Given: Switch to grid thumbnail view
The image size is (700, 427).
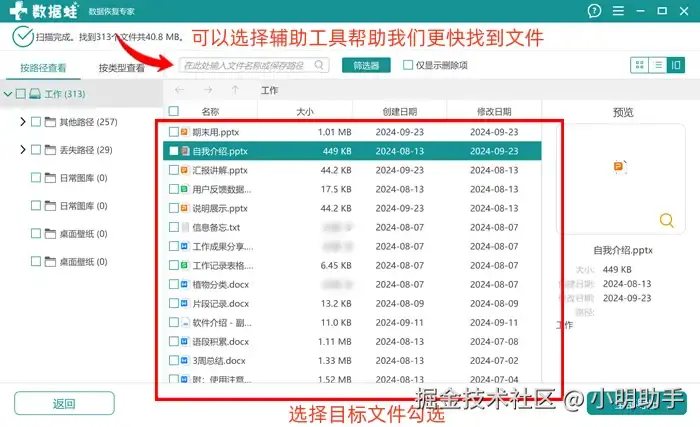Looking at the screenshot, I should 639,65.
